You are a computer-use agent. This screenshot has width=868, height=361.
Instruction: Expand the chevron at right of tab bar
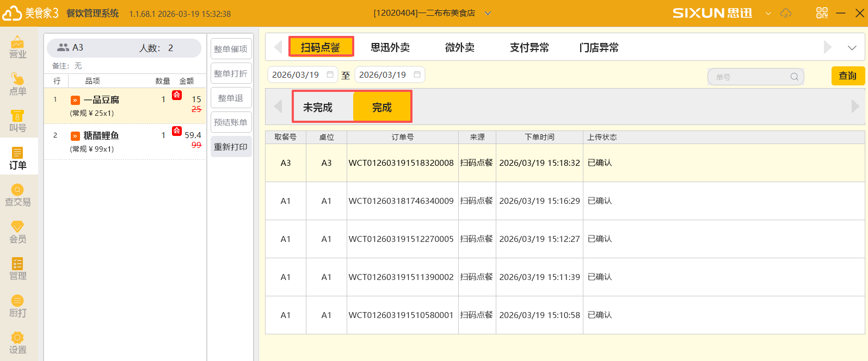852,48
